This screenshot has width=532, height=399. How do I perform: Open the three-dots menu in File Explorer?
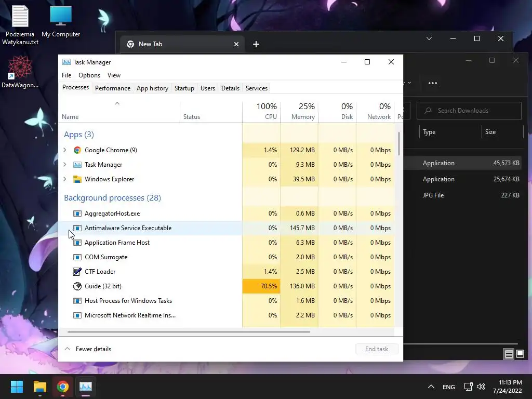click(x=433, y=83)
